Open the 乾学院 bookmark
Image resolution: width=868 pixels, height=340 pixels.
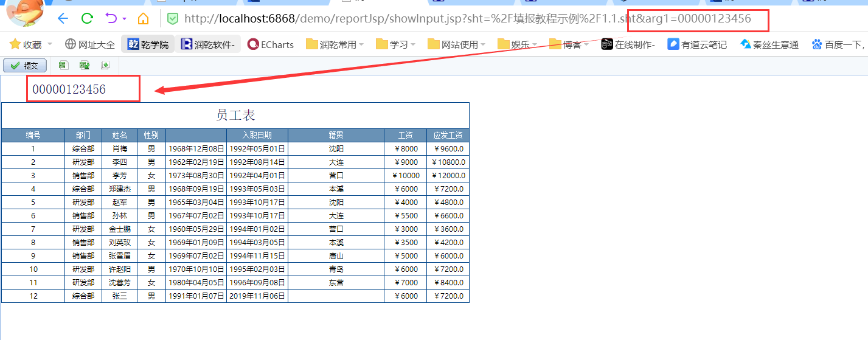point(148,44)
